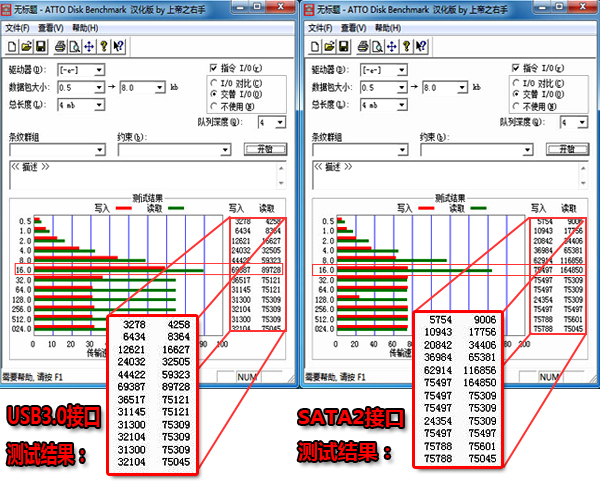Open 8.0 packet size dropdown in right window
Screen dimensions: 600x501
coord(462,88)
